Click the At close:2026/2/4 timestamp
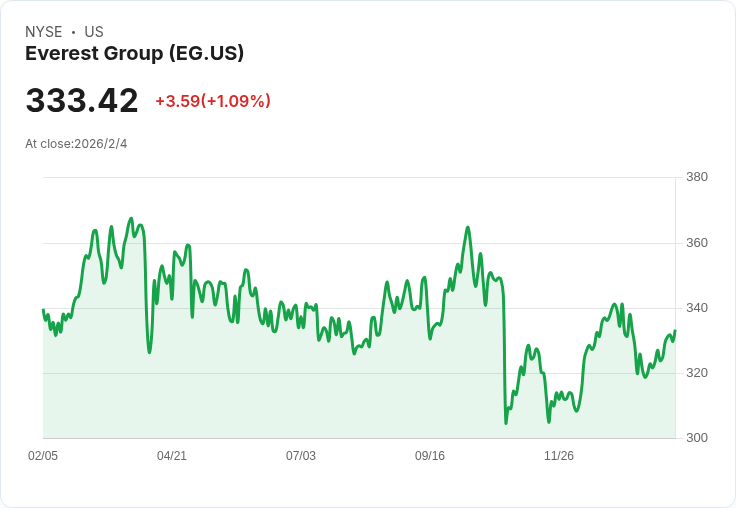 76,144
